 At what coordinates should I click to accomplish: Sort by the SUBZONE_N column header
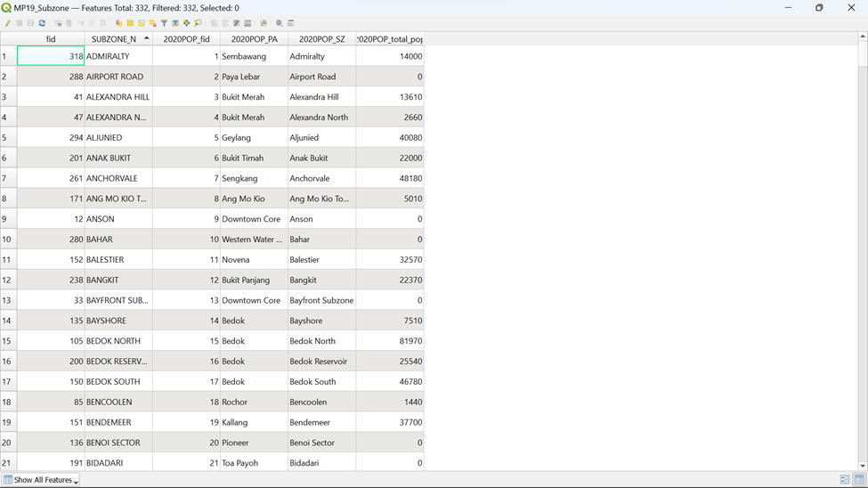pos(114,39)
